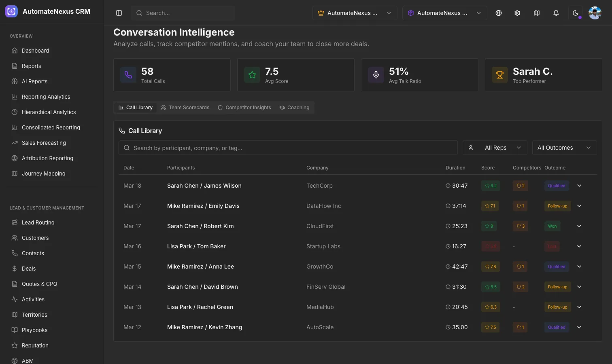Viewport: 612px width, 364px height.
Task: Click the global Search field
Action: pos(183,13)
